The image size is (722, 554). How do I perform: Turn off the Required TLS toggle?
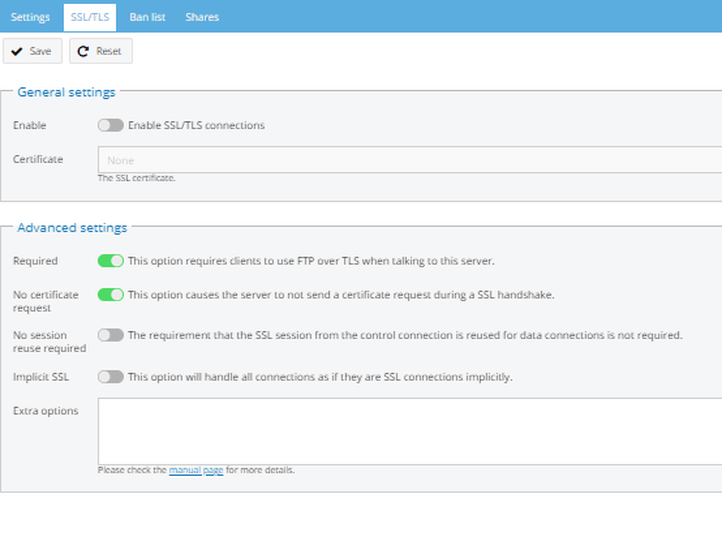(x=111, y=261)
